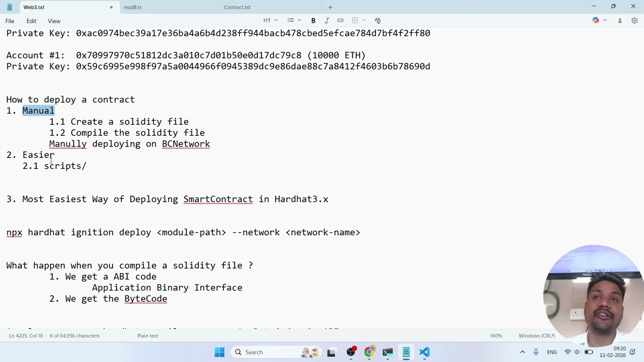This screenshot has width=644, height=362.
Task: Click the ENG language indicator
Action: [552, 352]
